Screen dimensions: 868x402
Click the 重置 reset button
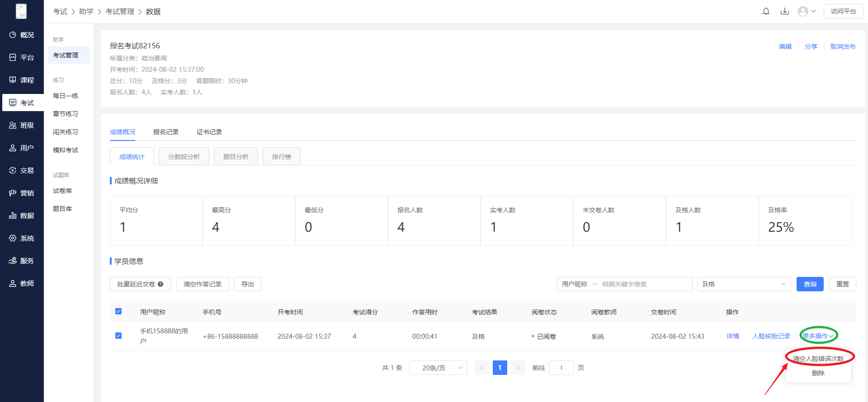pyautogui.click(x=843, y=284)
